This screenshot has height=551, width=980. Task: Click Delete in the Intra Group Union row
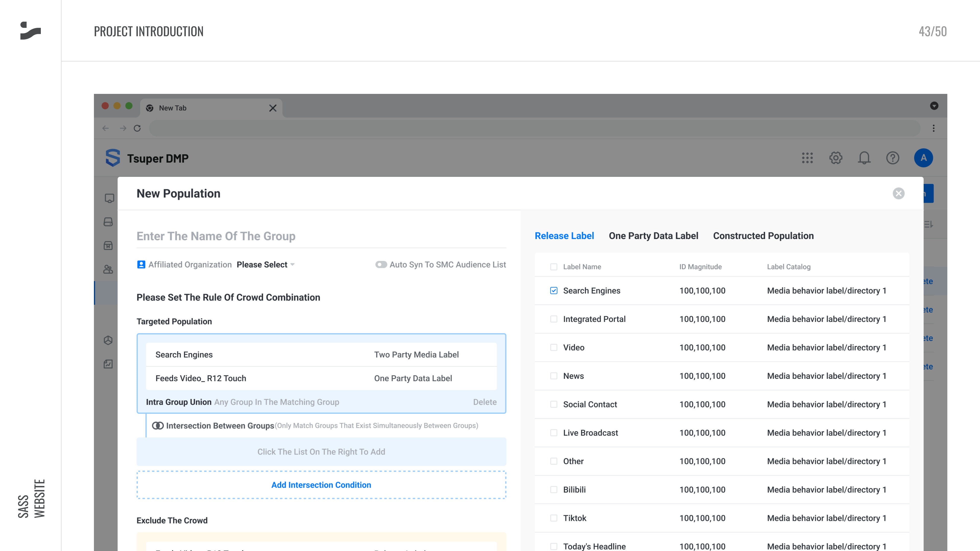point(485,402)
